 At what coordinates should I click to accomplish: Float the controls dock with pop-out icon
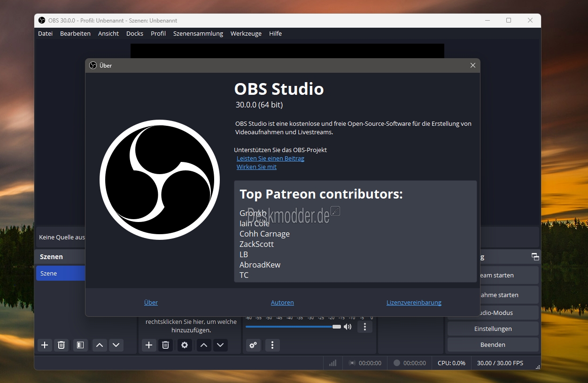pyautogui.click(x=535, y=257)
